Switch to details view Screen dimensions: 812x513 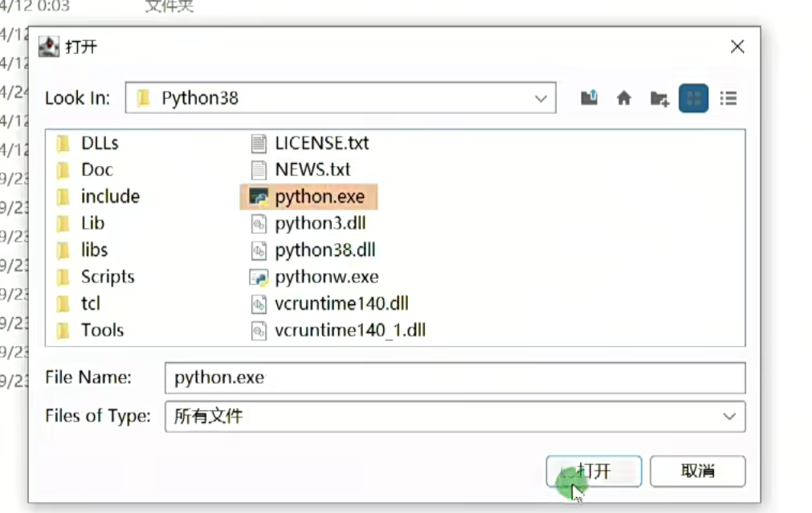[728, 98]
